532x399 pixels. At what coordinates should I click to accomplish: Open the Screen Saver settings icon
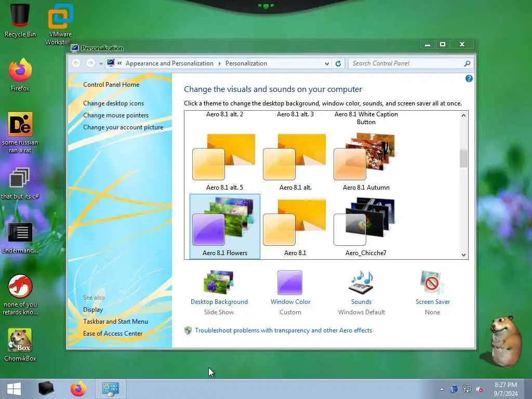[432, 282]
